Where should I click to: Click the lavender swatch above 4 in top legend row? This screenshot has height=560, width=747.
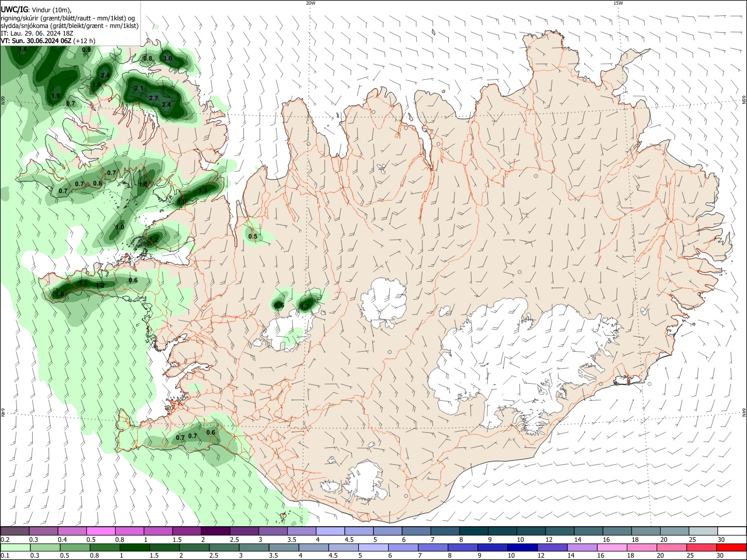pos(330,531)
